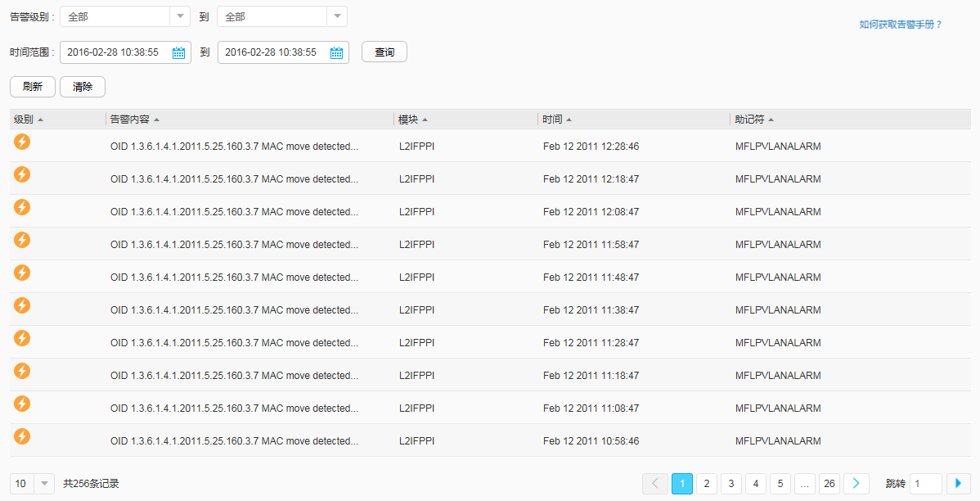Open rows-per-page dropdown showing 10

(44, 484)
